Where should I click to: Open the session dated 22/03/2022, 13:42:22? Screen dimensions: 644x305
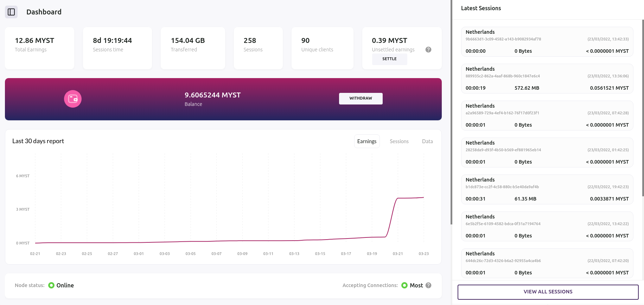(x=547, y=226)
